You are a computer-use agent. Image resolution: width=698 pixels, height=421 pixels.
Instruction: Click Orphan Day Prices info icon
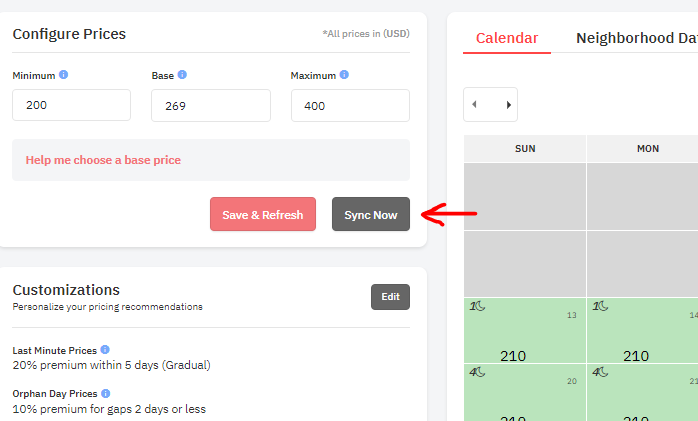pyautogui.click(x=105, y=394)
